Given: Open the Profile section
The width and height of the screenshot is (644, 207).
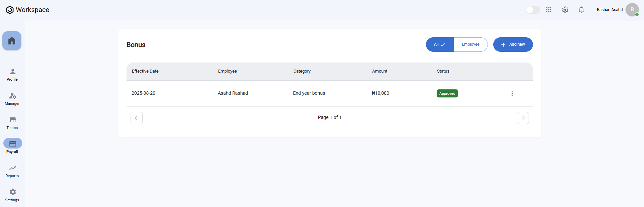Looking at the screenshot, I should pos(12,75).
